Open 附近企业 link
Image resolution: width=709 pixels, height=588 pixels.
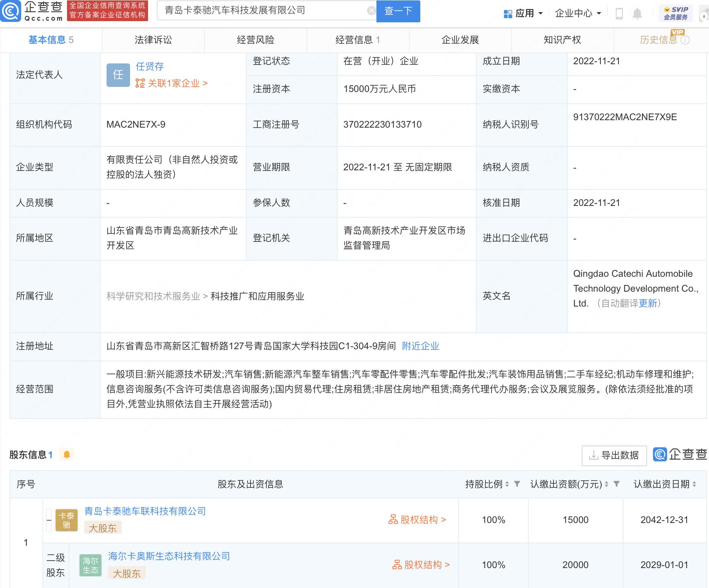pos(421,346)
